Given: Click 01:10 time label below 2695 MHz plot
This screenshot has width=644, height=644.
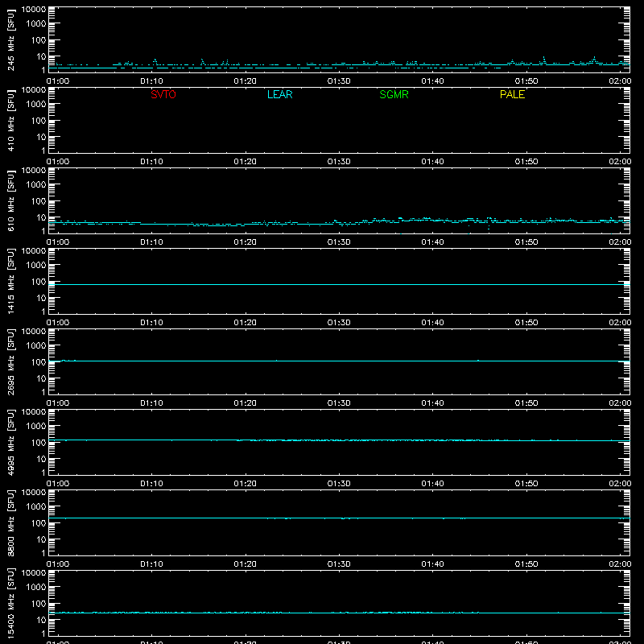Looking at the screenshot, I should tap(151, 403).
